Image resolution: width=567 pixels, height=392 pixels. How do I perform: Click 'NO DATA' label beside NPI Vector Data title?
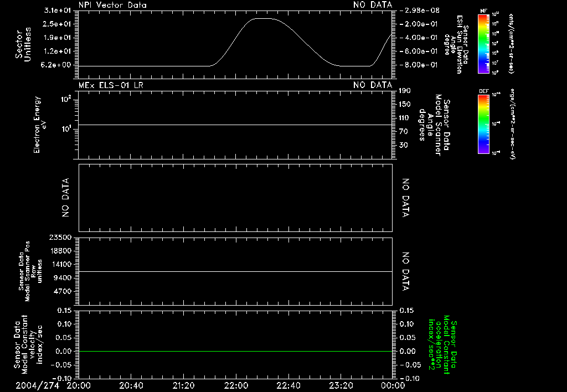click(373, 5)
